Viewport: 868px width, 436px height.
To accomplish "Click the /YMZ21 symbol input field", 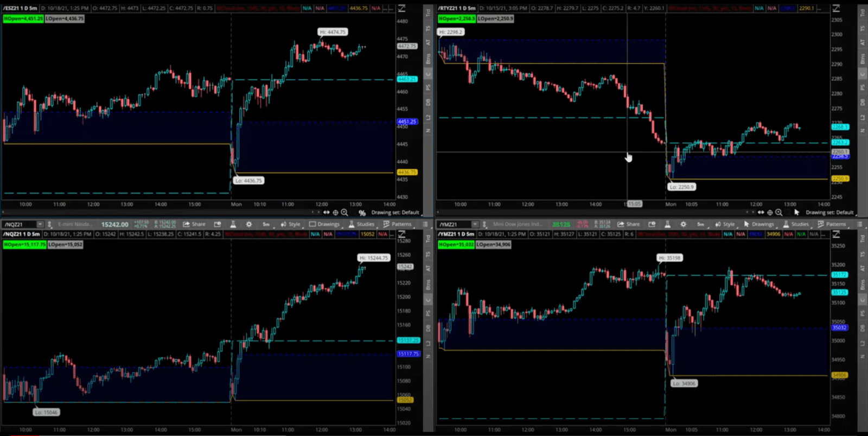I will 455,224.
